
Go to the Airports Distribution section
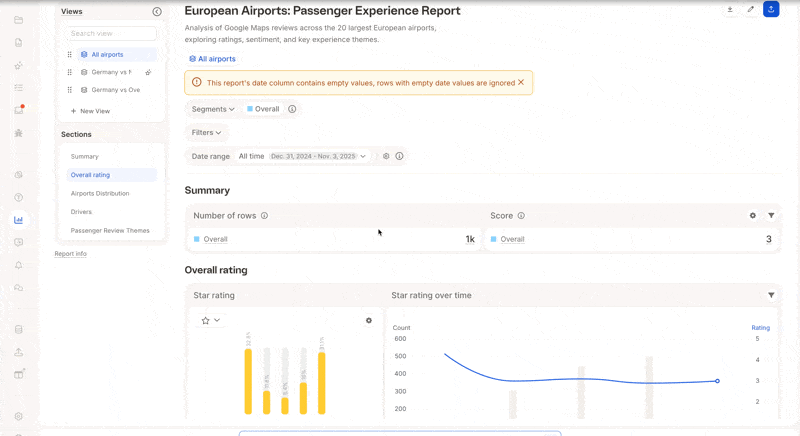(100, 193)
